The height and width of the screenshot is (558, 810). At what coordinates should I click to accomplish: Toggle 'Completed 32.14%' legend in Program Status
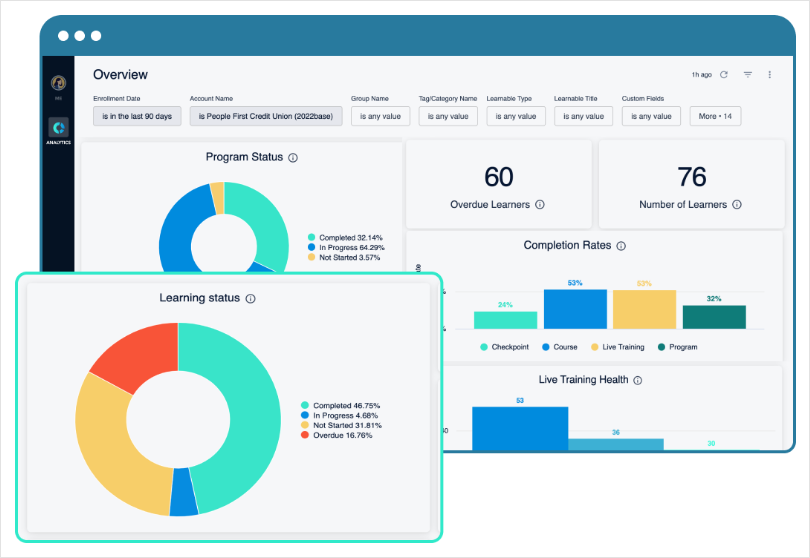pyautogui.click(x=345, y=238)
